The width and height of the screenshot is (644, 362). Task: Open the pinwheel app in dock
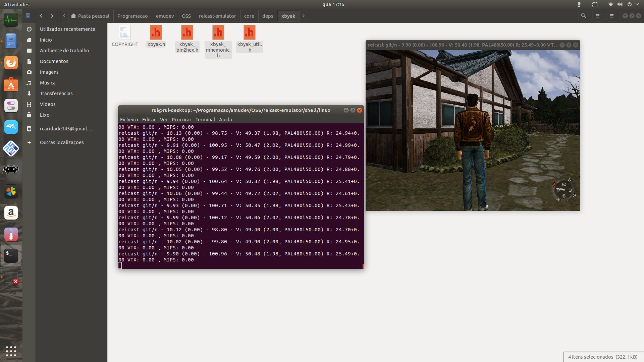click(11, 191)
